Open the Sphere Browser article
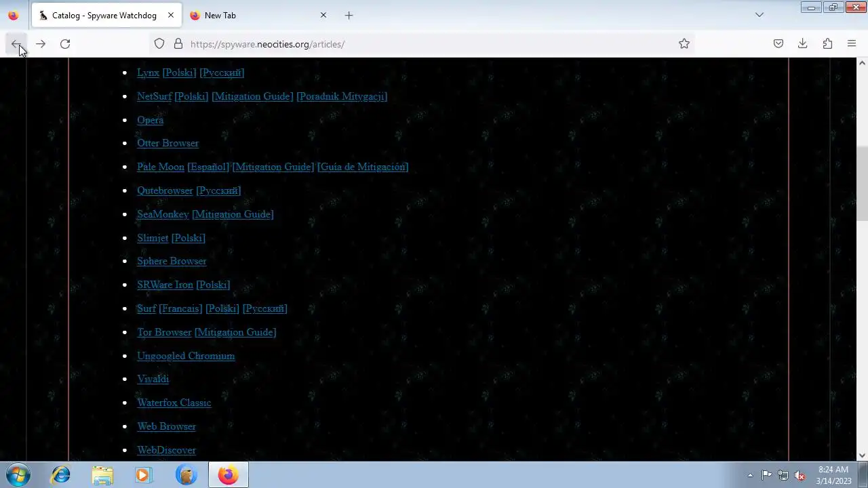Screen dimensions: 868x488 (172, 261)
